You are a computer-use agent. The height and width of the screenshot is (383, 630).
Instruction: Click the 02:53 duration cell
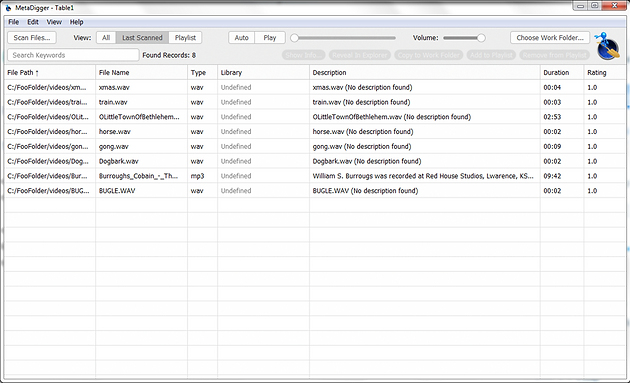click(x=562, y=117)
